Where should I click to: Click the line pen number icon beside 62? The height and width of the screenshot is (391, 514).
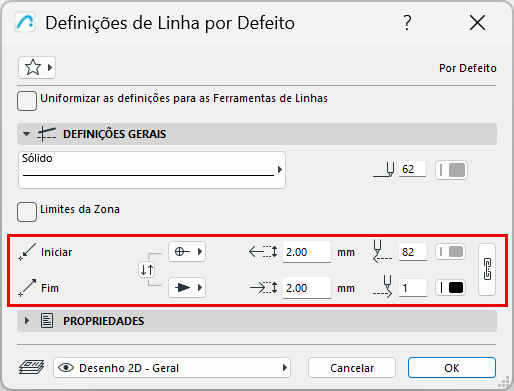(x=384, y=169)
